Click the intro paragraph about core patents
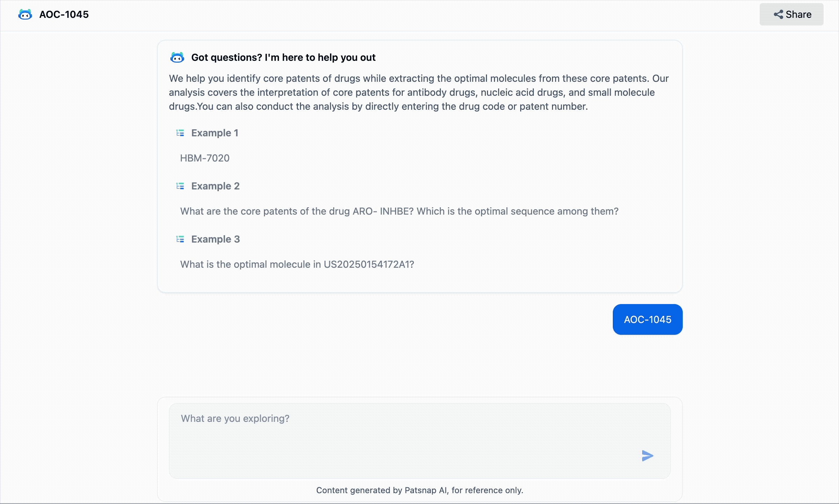Screen dimensions: 839x504 point(419,92)
